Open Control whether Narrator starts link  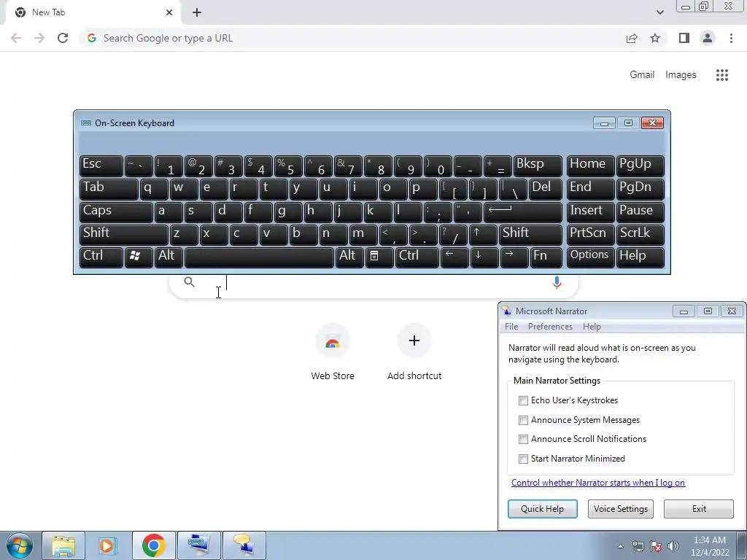pos(598,483)
